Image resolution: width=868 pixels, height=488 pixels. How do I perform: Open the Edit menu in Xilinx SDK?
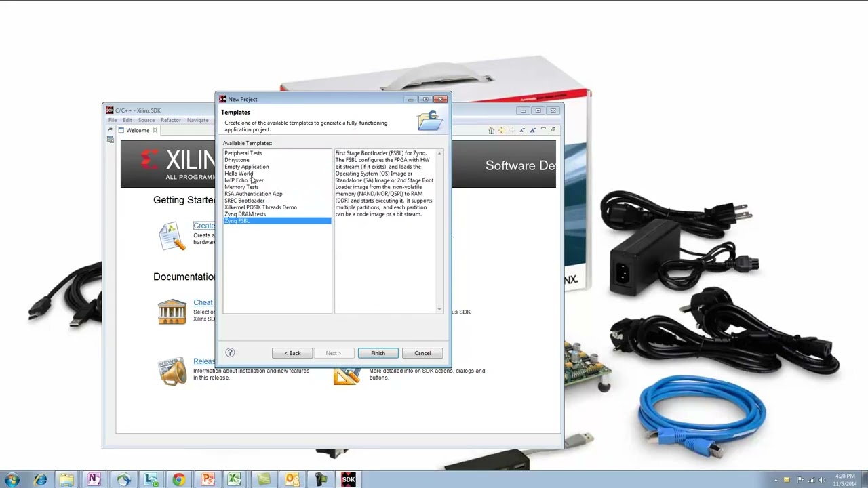click(x=127, y=120)
